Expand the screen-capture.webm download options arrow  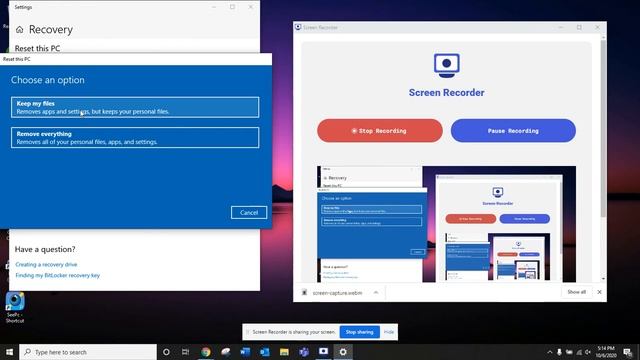(376, 292)
